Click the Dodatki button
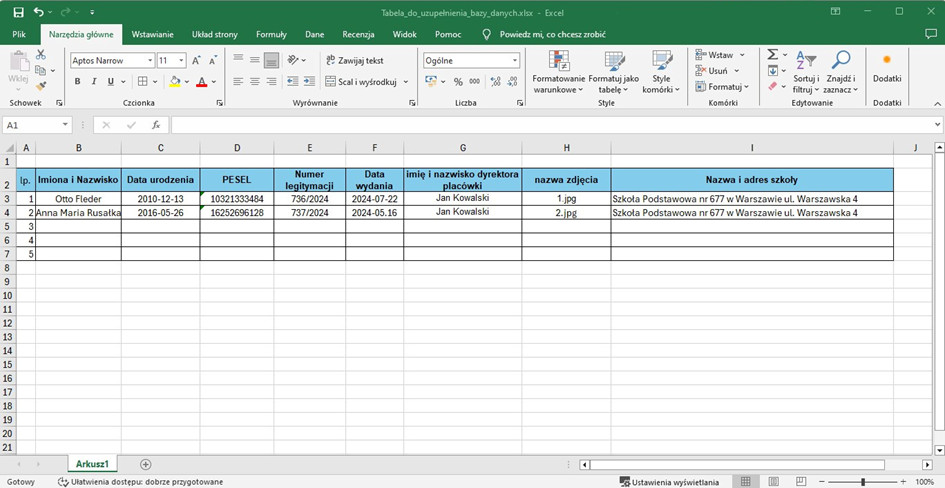This screenshot has height=488, width=945. pyautogui.click(x=886, y=68)
